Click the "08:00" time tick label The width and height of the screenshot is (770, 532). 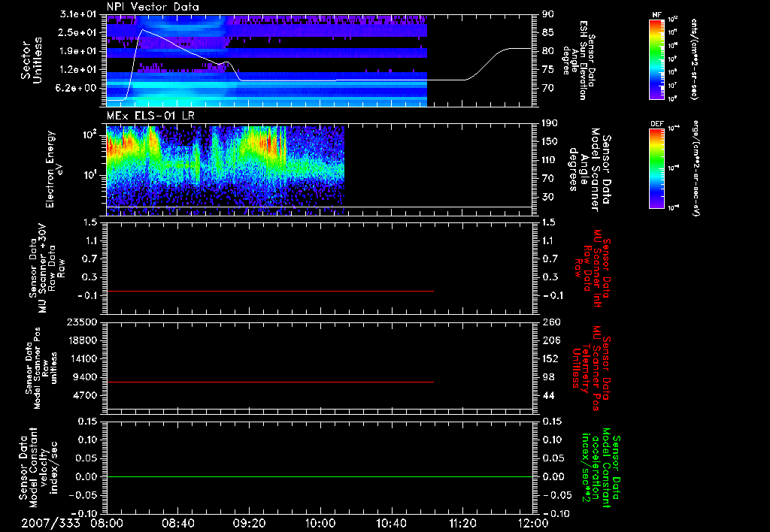(x=107, y=523)
